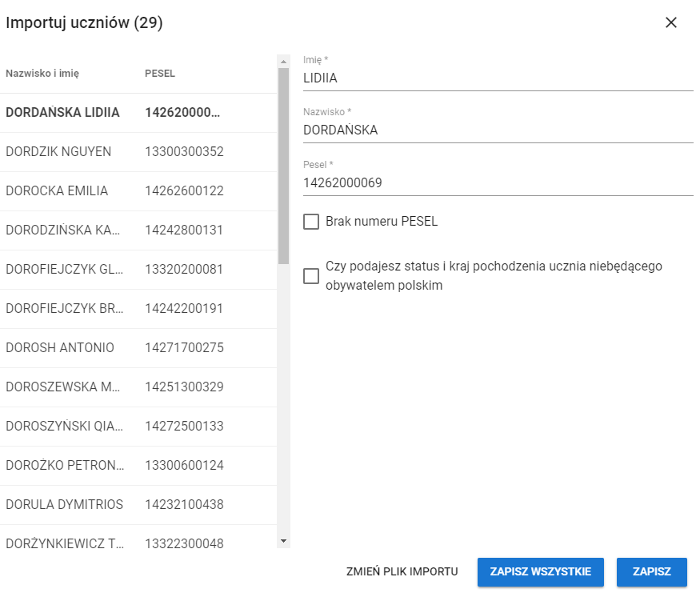Click the Nazwisko i imię column header
This screenshot has width=700, height=593.
42,74
